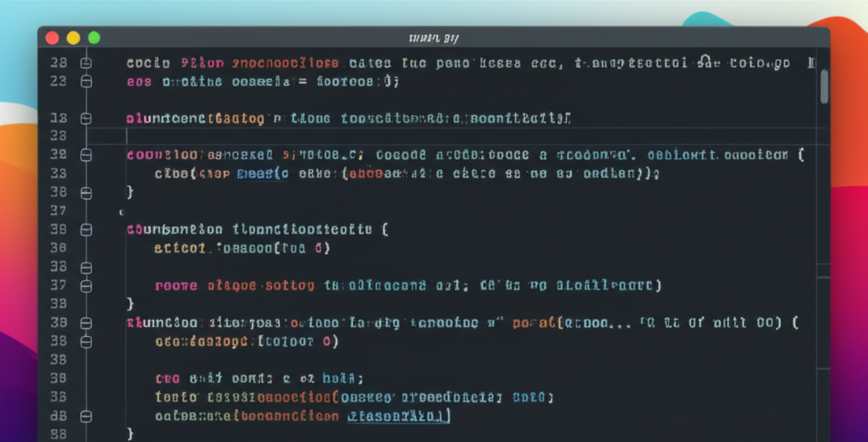Image resolution: width=868 pixels, height=442 pixels.
Task: Click the blue underlined word in the first indented line
Action: pyautogui.click(x=260, y=174)
